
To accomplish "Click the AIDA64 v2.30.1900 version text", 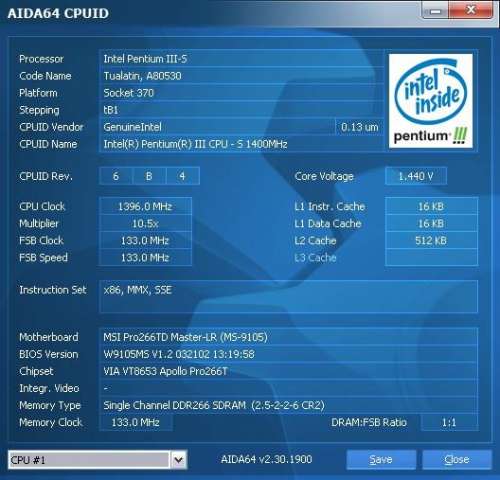I will tap(266, 459).
